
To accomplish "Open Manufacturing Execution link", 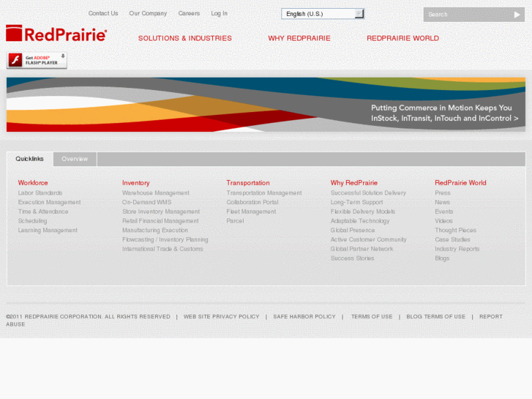I will pos(155,230).
